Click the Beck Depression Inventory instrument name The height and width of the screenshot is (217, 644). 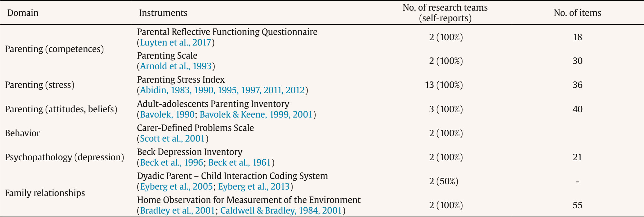(189, 152)
